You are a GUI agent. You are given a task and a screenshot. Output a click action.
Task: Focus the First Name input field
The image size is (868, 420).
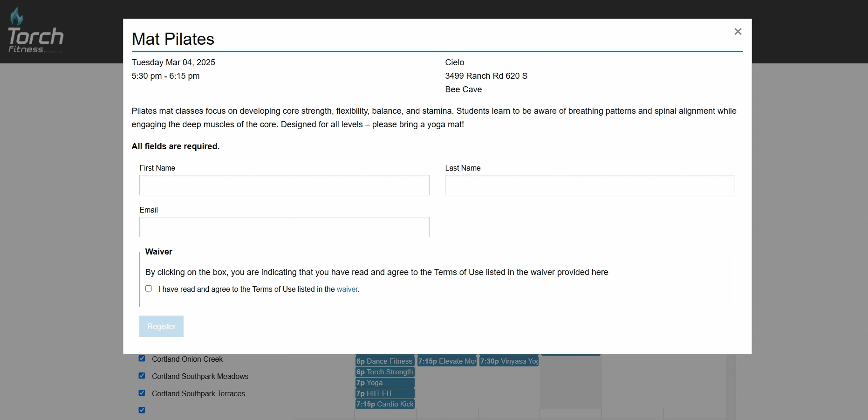pos(284,185)
